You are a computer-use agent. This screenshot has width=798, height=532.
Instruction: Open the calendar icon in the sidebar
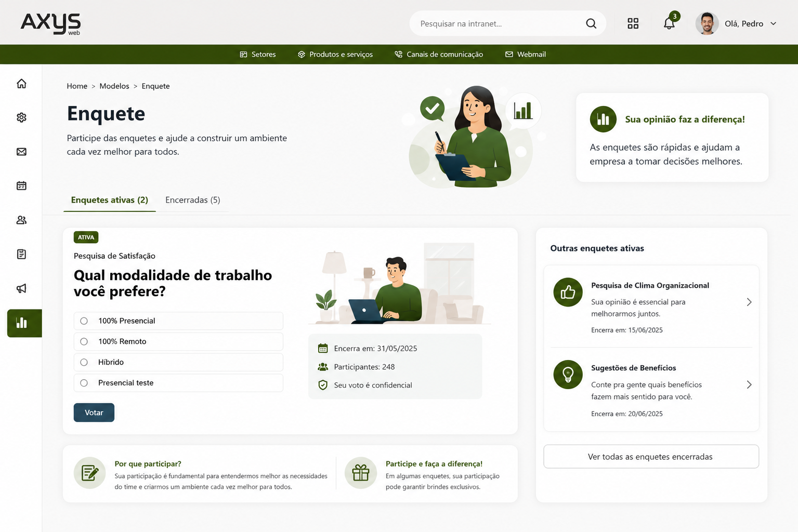[x=21, y=185]
